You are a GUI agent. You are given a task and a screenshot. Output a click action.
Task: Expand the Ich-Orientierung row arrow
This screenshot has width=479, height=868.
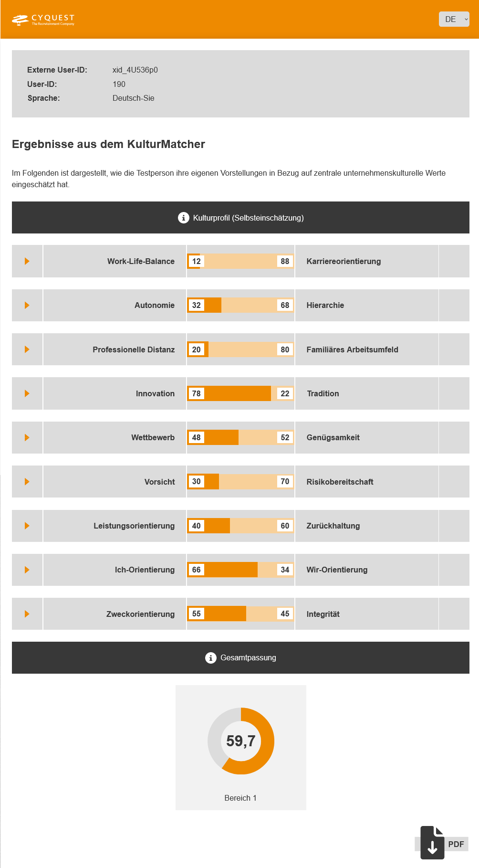click(x=27, y=570)
